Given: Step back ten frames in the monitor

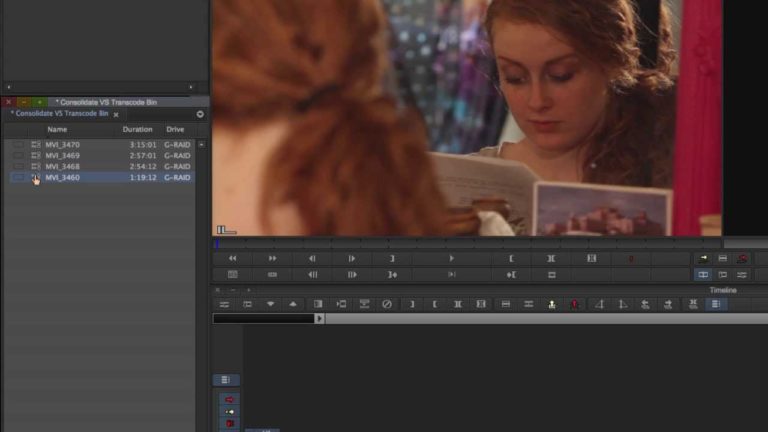Looking at the screenshot, I should 312,275.
